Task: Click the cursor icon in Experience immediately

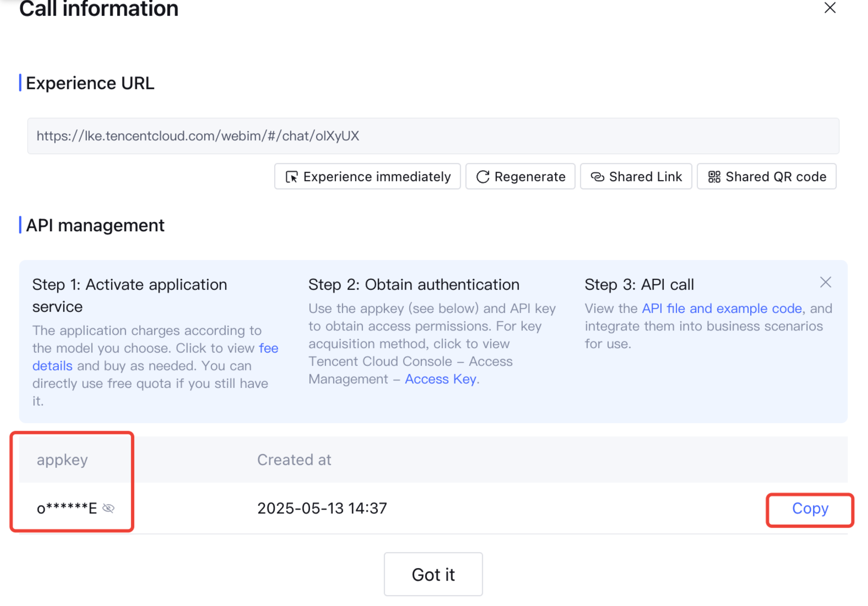Action: (291, 177)
